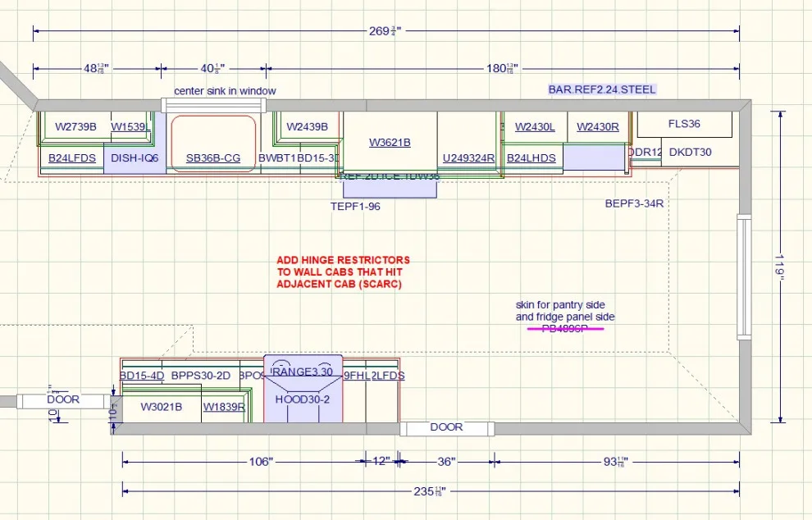Select the TEPF1-96 panel label

(x=355, y=206)
